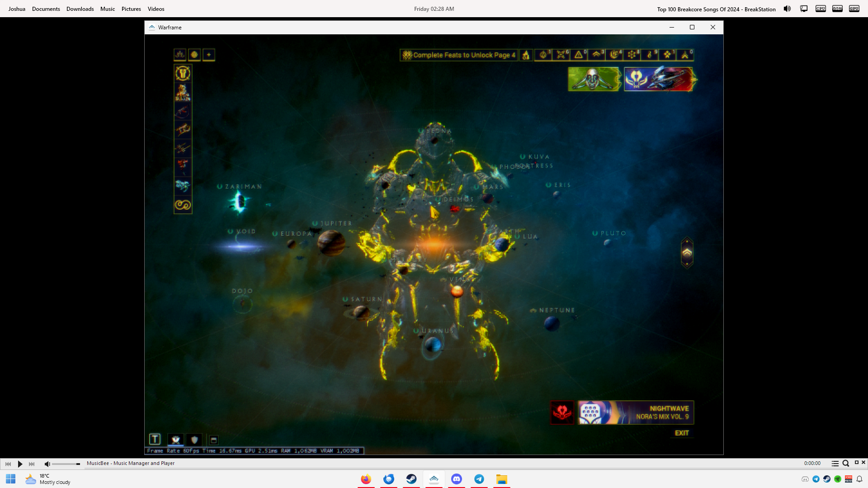Image resolution: width=868 pixels, height=488 pixels.
Task: Adjust the MusicBee volume slider
Action: [66, 464]
